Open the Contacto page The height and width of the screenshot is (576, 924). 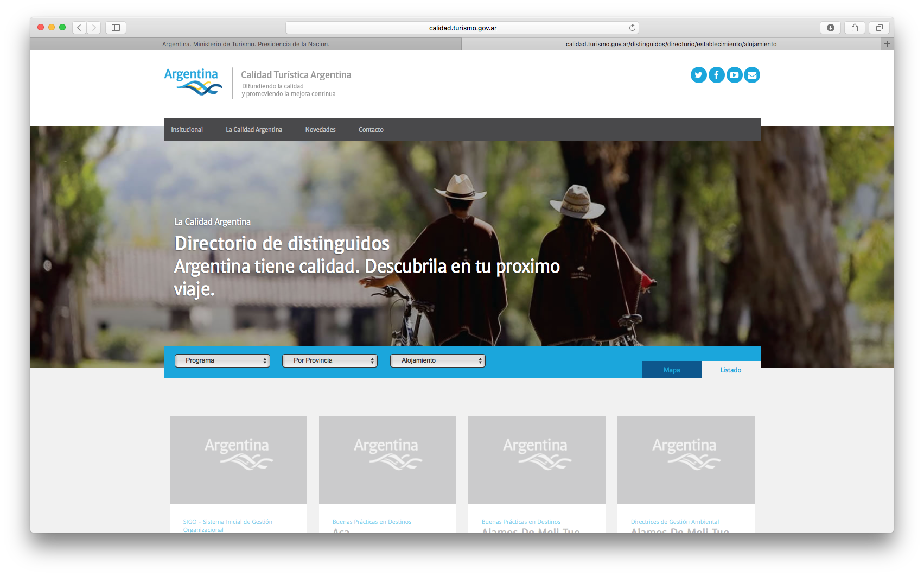tap(371, 130)
